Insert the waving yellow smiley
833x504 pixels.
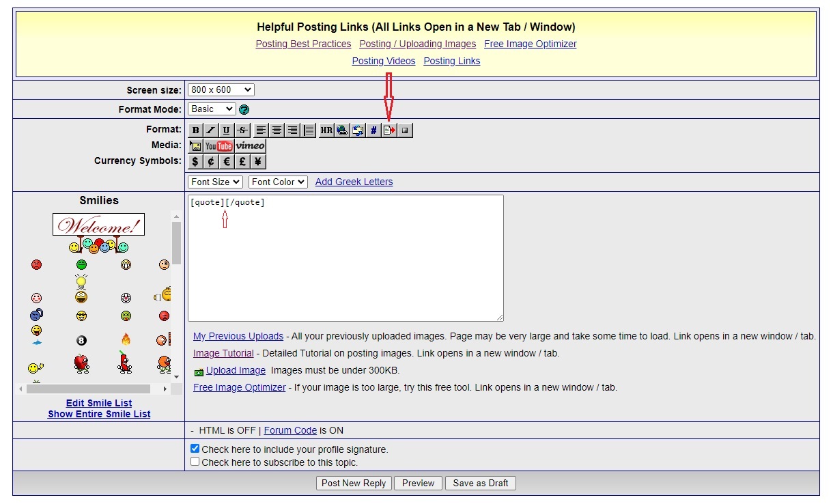tap(36, 367)
